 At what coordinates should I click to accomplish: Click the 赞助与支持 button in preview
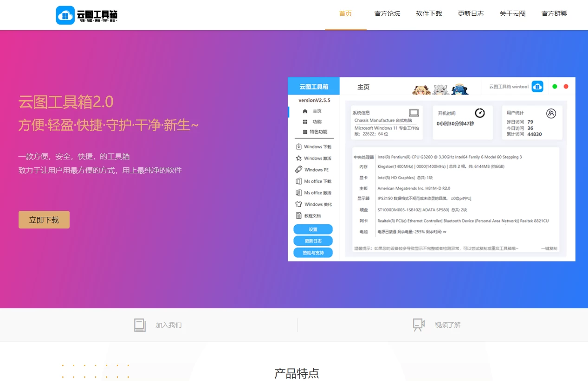(313, 253)
